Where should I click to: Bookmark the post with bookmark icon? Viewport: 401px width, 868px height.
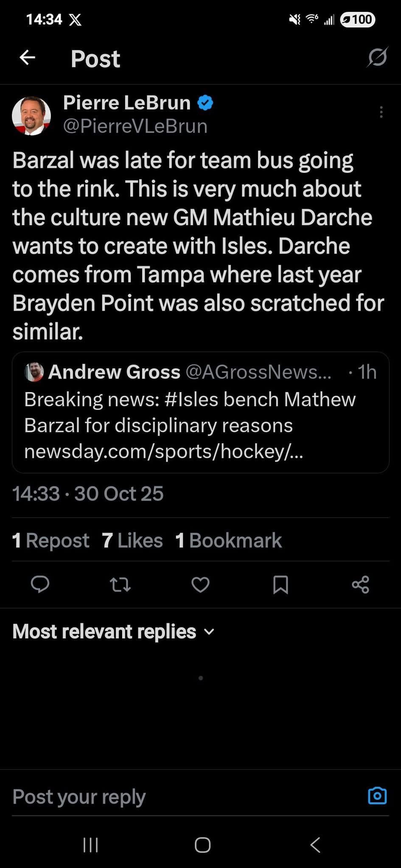(280, 585)
